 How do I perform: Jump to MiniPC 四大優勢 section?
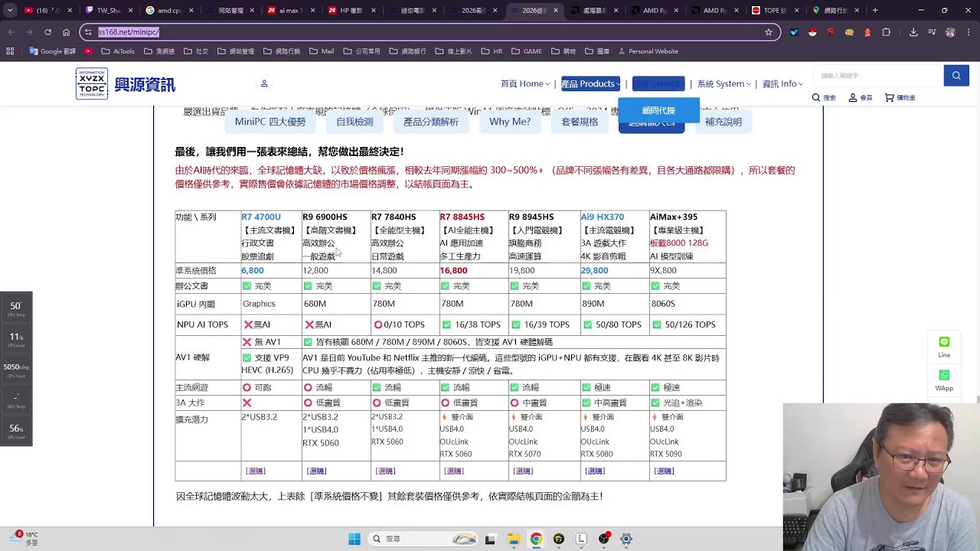tap(270, 122)
